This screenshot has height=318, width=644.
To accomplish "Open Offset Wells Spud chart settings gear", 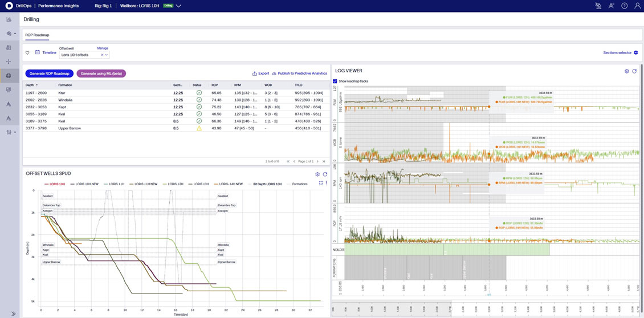I will pos(317,174).
